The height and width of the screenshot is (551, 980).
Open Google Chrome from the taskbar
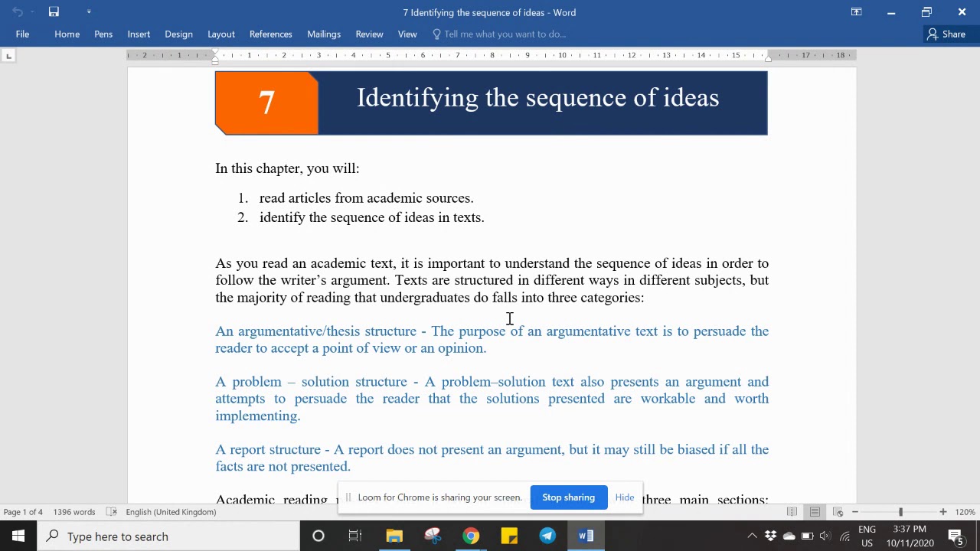click(471, 536)
